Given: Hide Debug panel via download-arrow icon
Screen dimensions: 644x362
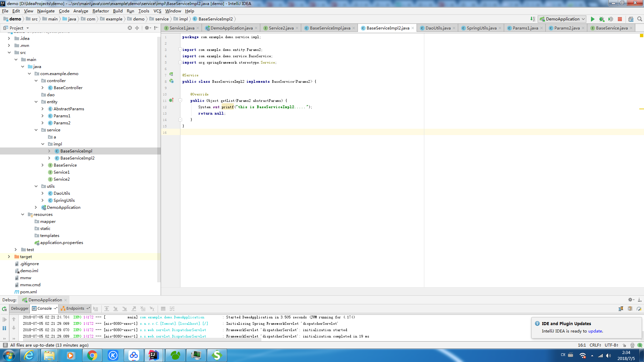Looking at the screenshot, I should point(640,300).
